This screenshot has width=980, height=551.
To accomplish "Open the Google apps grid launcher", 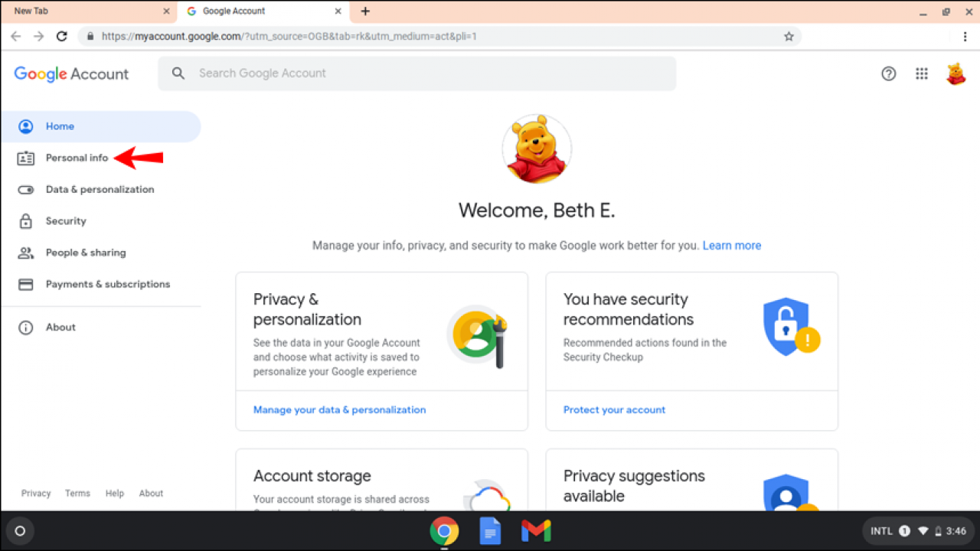I will point(921,73).
